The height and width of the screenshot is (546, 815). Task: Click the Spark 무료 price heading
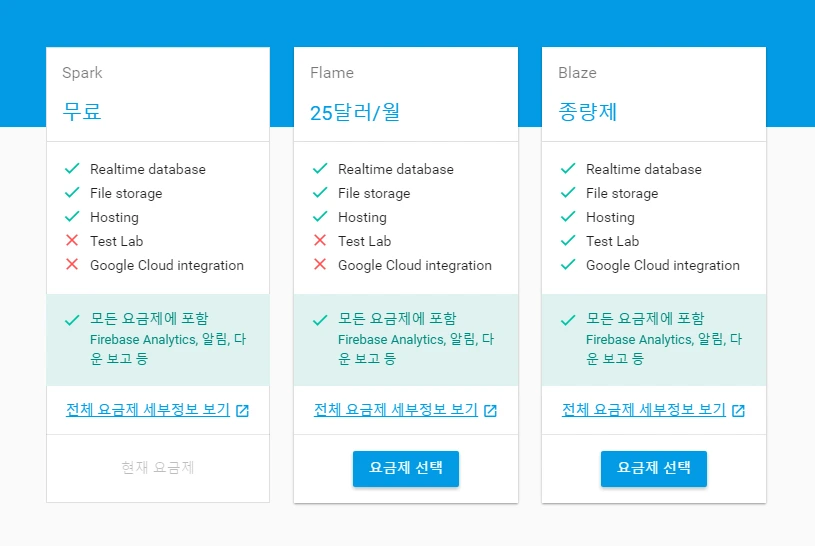click(x=82, y=112)
